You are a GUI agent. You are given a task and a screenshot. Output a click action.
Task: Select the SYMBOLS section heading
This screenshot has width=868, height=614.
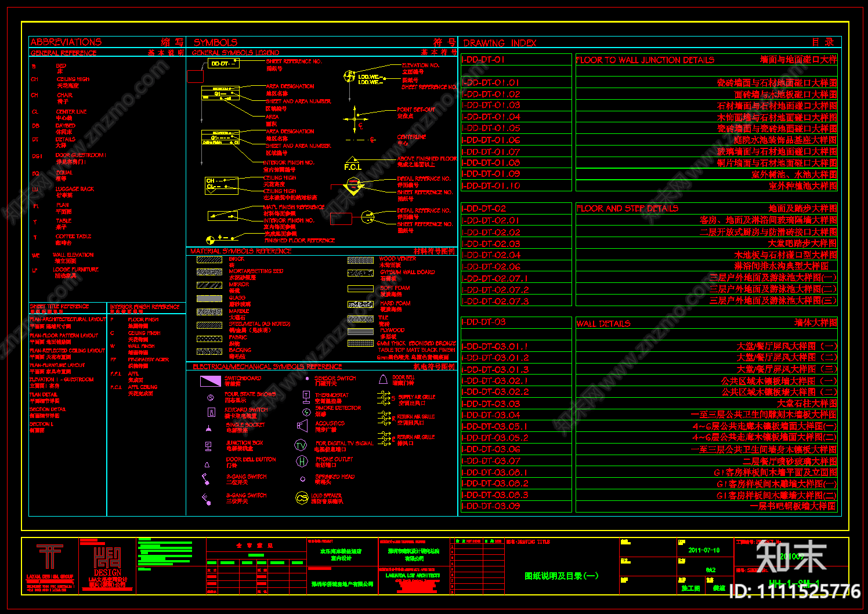point(215,42)
